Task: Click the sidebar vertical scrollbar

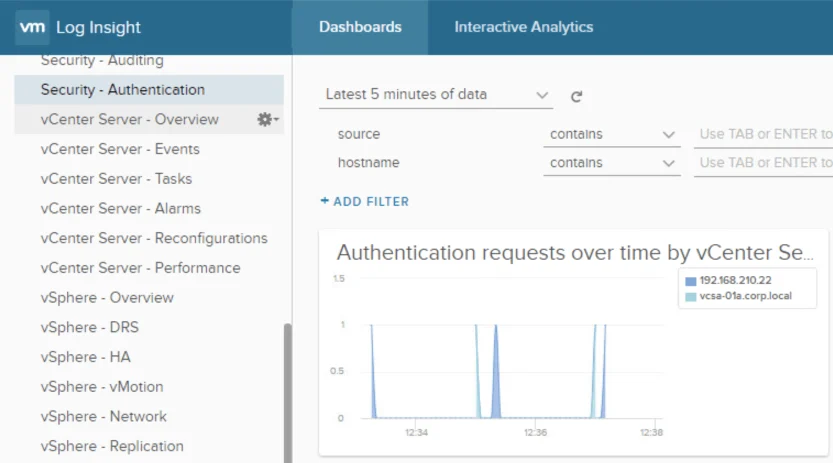Action: [x=287, y=393]
